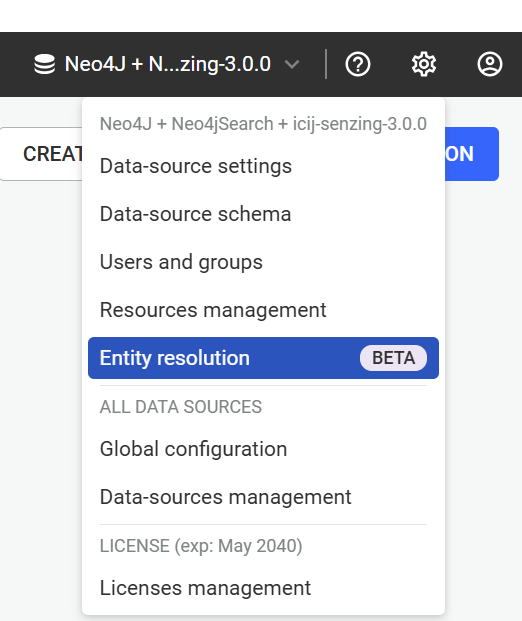The height and width of the screenshot is (621, 522).
Task: Click the LICENSE expiry label
Action: (x=201, y=546)
